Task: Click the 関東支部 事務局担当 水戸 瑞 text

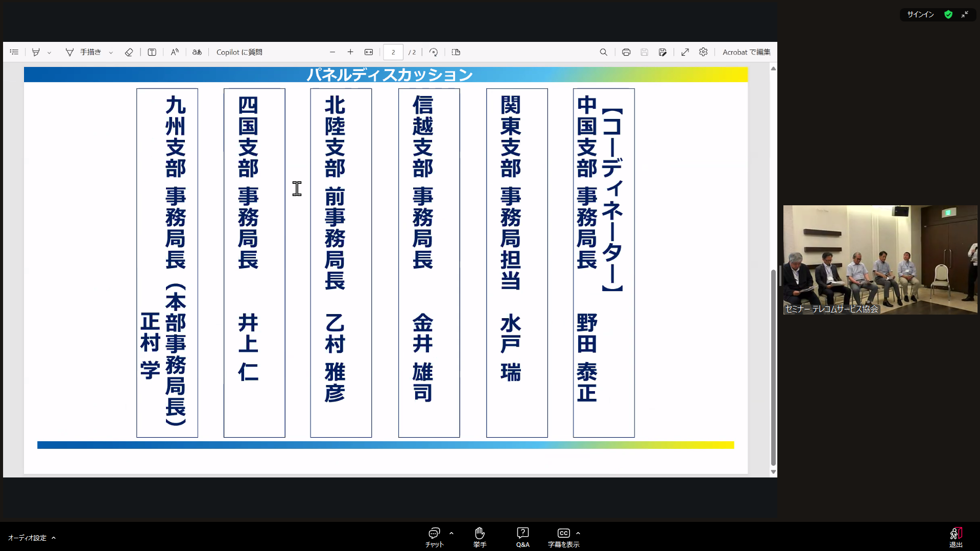Action: [511, 238]
